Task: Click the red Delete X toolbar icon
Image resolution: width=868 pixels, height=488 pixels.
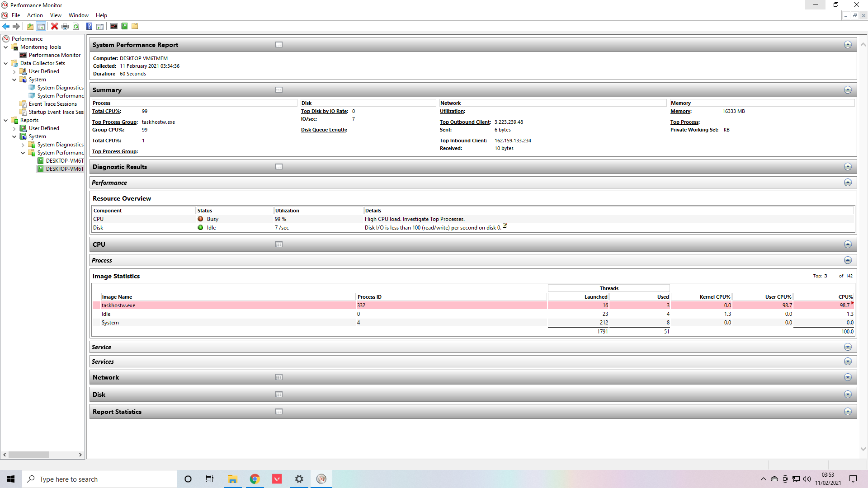Action: point(54,26)
